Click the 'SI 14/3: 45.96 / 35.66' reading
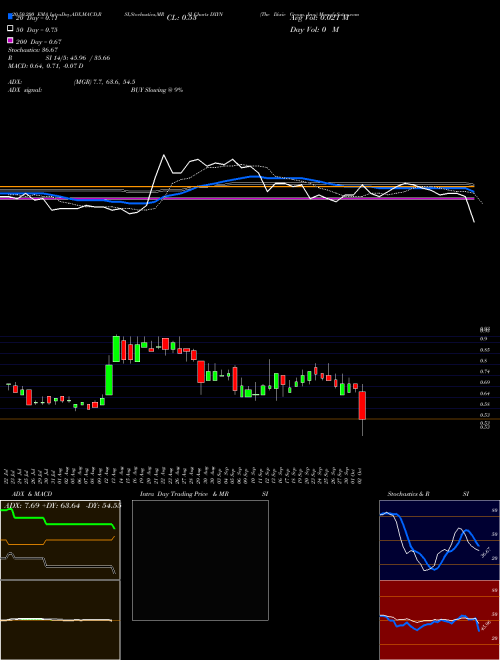Viewport: 500px width, 660px height. (x=78, y=58)
